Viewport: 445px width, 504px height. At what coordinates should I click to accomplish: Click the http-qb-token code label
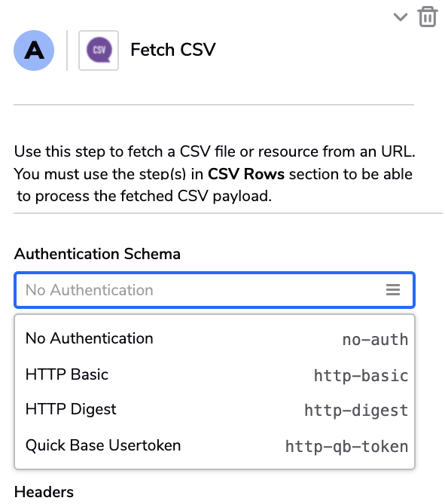346,447
